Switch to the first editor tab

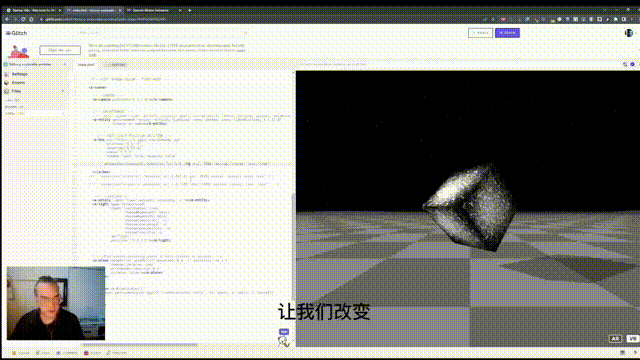pyautogui.click(x=86, y=64)
